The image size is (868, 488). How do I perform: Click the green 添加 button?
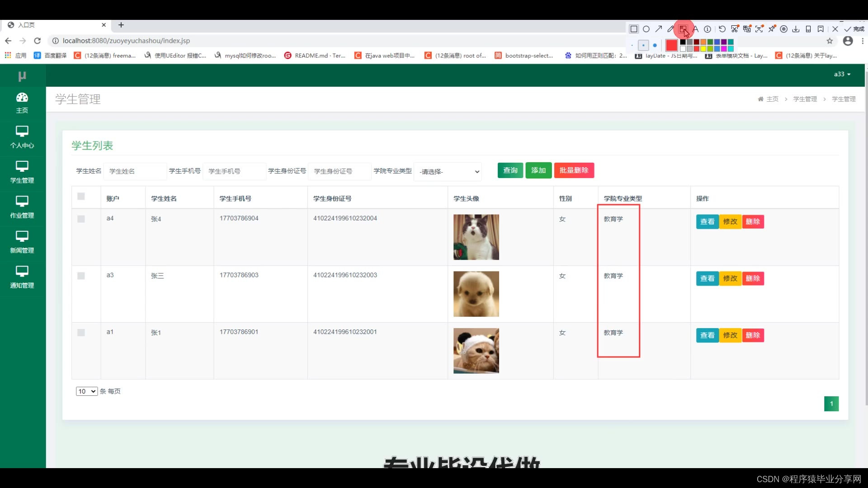pos(538,170)
